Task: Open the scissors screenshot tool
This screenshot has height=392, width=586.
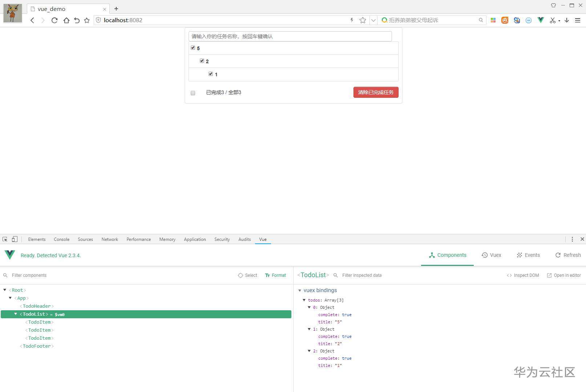Action: click(553, 20)
